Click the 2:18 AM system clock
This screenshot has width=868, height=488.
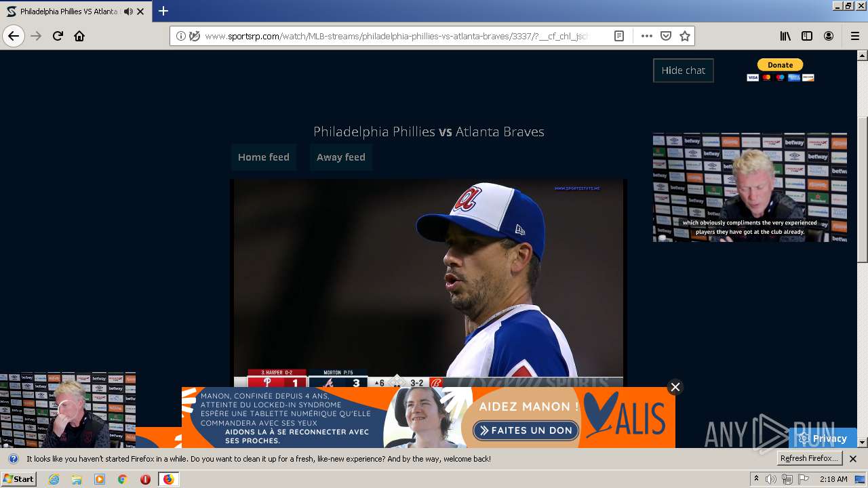[x=833, y=479]
